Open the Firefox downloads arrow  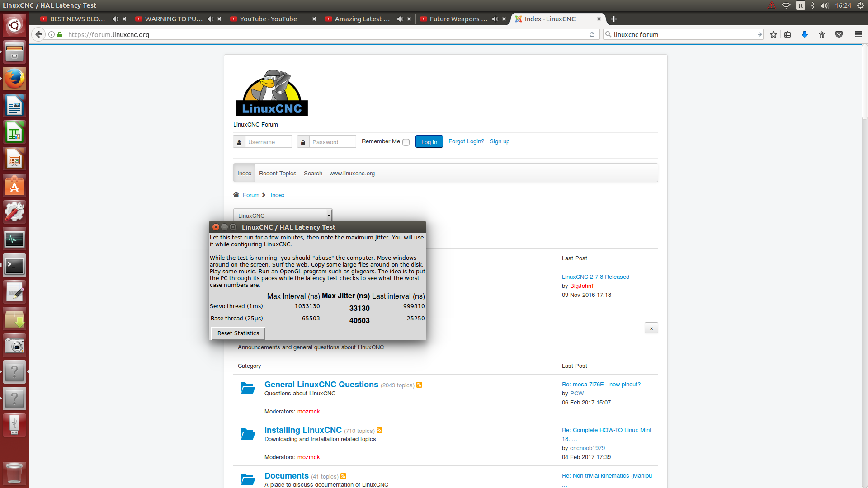click(x=805, y=34)
